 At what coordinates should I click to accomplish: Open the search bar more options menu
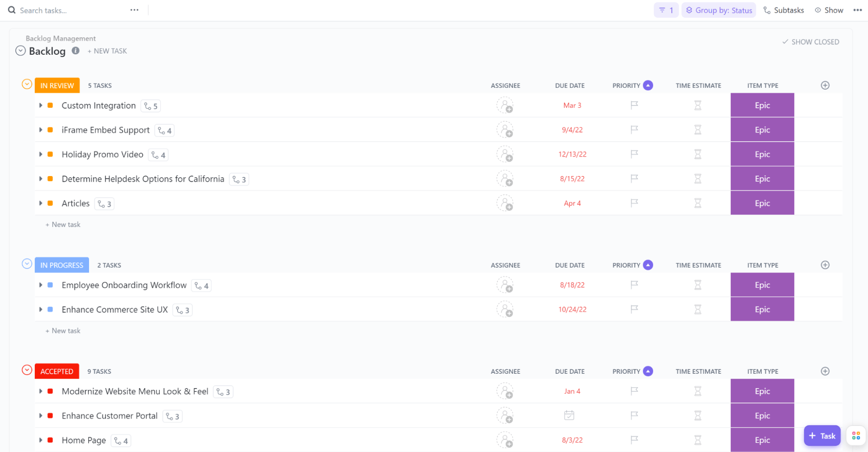135,10
